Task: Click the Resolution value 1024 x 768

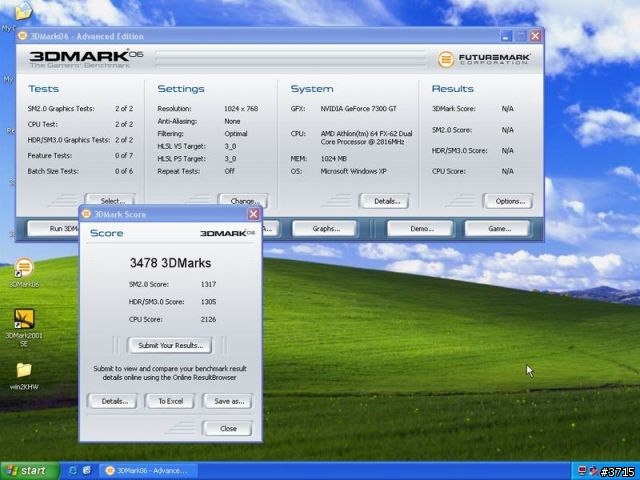Action: 241,109
